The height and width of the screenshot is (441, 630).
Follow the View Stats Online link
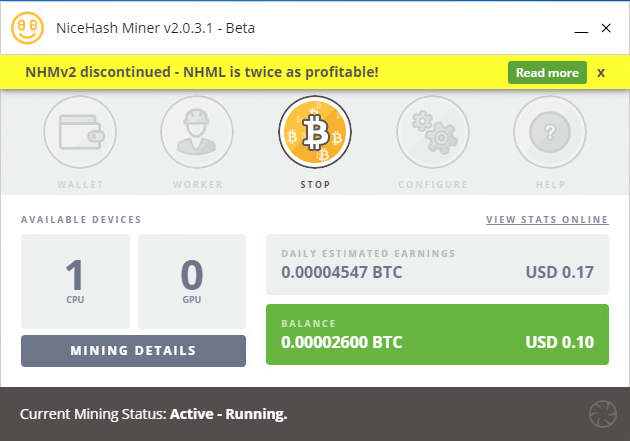[x=547, y=220]
